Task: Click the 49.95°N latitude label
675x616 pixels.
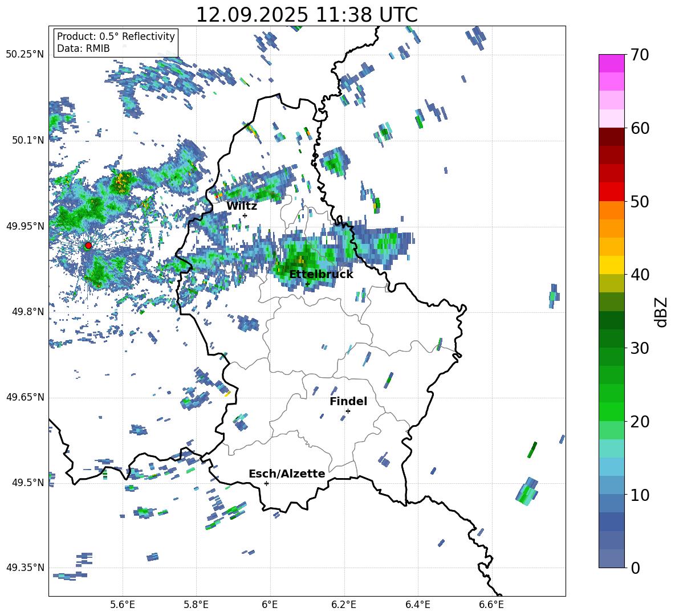Action: [25, 226]
